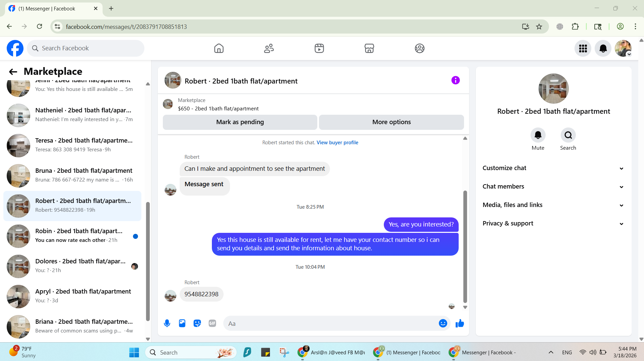Open the Natheniel conversation
Screen dimensions: 644x361
coord(72,115)
